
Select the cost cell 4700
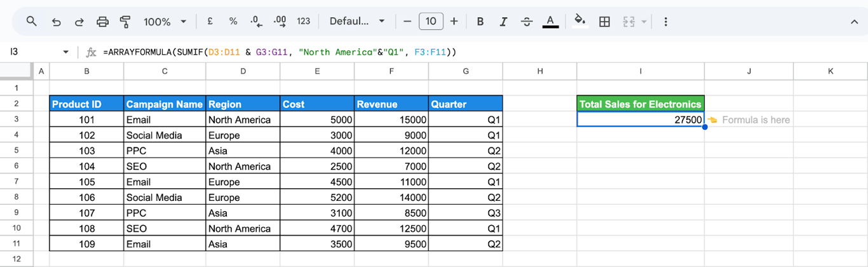tap(317, 228)
